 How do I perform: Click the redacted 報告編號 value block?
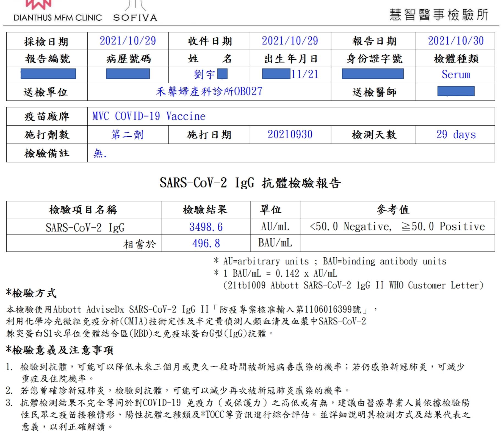pos(48,74)
